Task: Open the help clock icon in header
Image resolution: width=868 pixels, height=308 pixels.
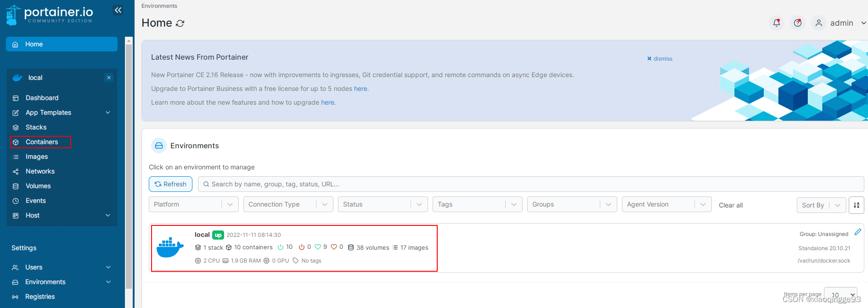Action: 798,23
